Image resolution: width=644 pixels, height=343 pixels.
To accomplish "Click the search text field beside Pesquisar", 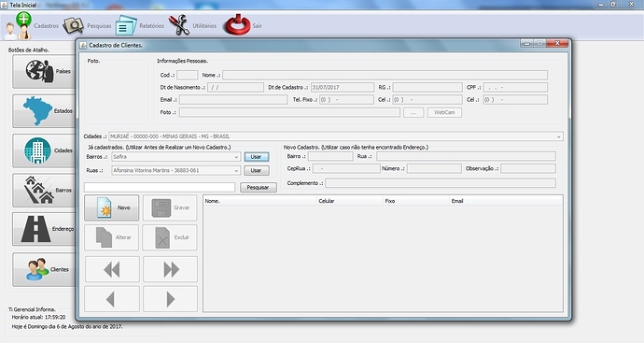I will pyautogui.click(x=160, y=187).
